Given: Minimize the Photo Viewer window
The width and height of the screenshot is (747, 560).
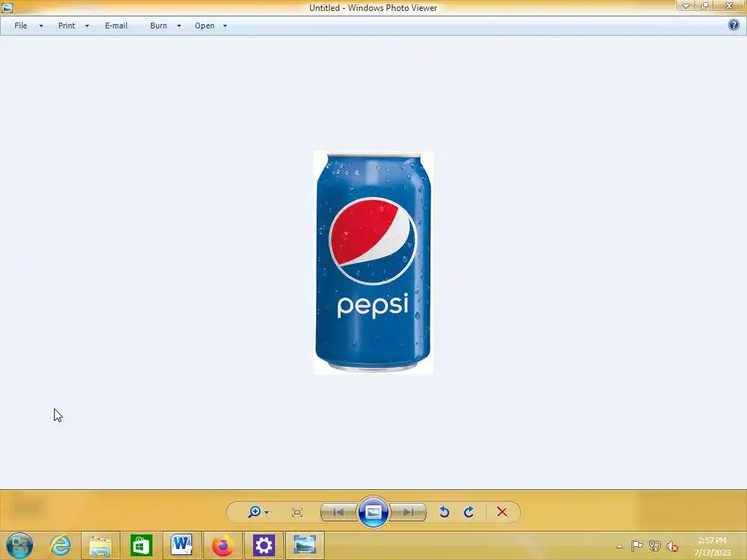Looking at the screenshot, I should click(x=686, y=6).
